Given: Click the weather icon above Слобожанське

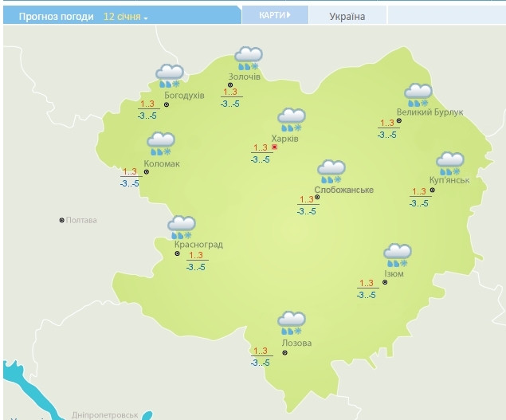Looking at the screenshot, I should [x=331, y=171].
